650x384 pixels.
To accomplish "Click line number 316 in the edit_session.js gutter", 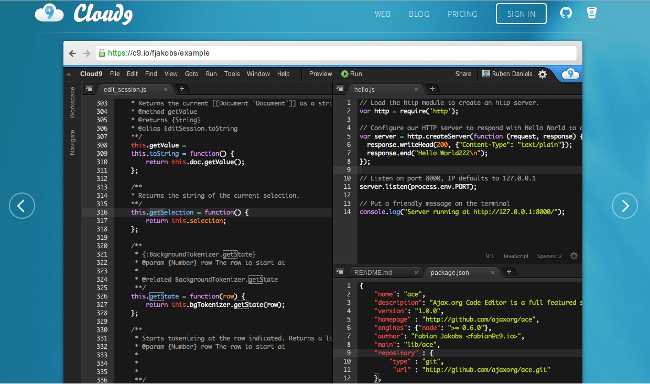I will click(x=102, y=212).
